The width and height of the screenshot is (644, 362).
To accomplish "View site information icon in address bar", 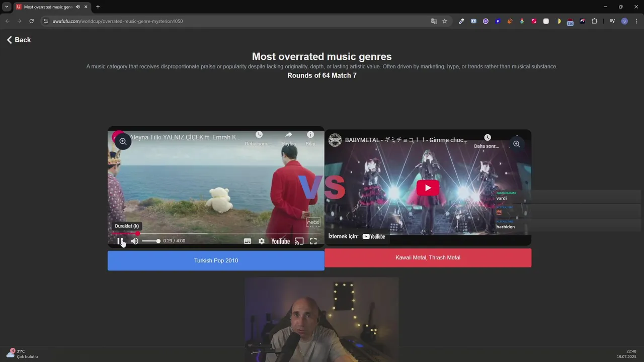I will [x=46, y=21].
